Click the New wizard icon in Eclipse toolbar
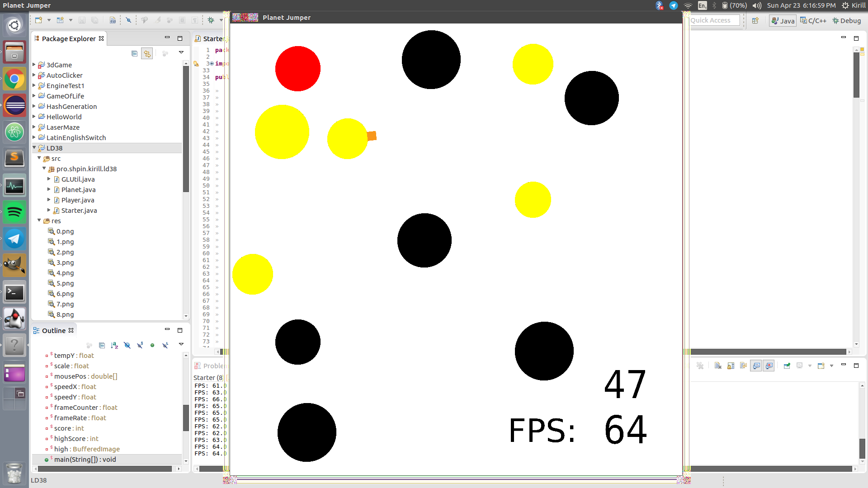868x488 pixels. coord(38,20)
